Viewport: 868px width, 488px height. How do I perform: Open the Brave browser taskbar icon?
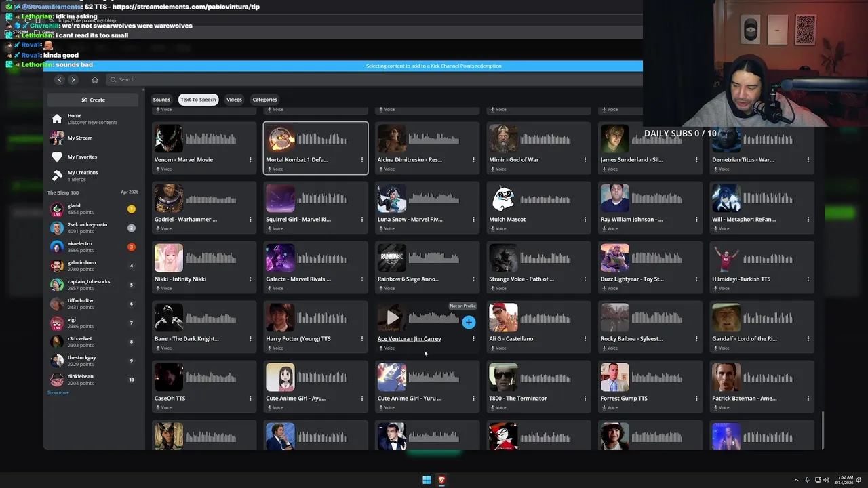pos(441,480)
